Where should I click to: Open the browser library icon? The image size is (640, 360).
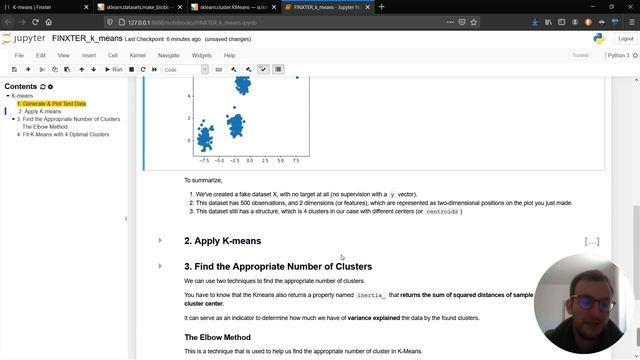click(548, 22)
